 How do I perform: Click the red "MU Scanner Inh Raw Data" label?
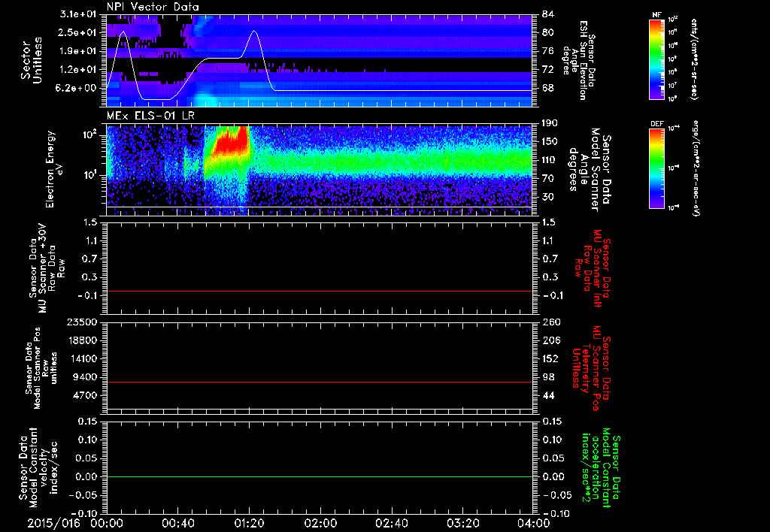pos(592,268)
